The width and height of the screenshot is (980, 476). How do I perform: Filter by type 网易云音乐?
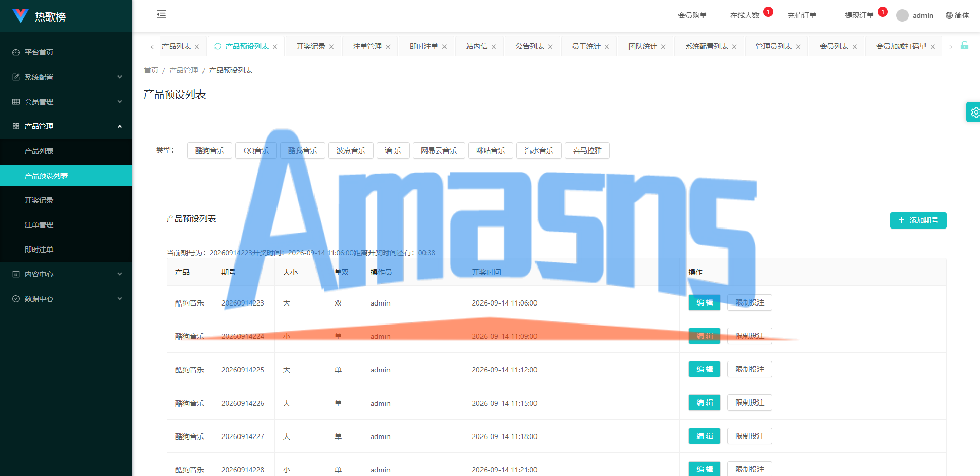tap(439, 150)
